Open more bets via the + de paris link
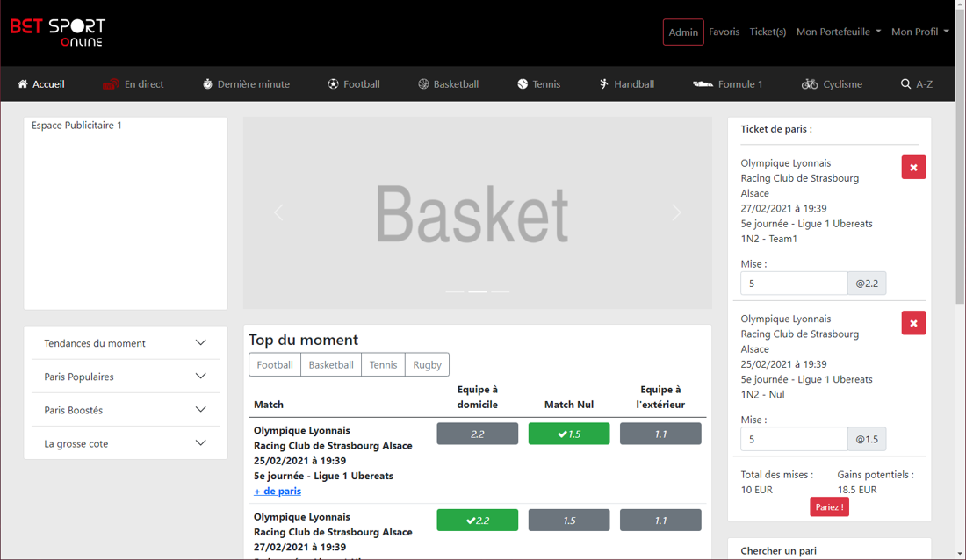Viewport: 966px width, 560px height. (278, 491)
